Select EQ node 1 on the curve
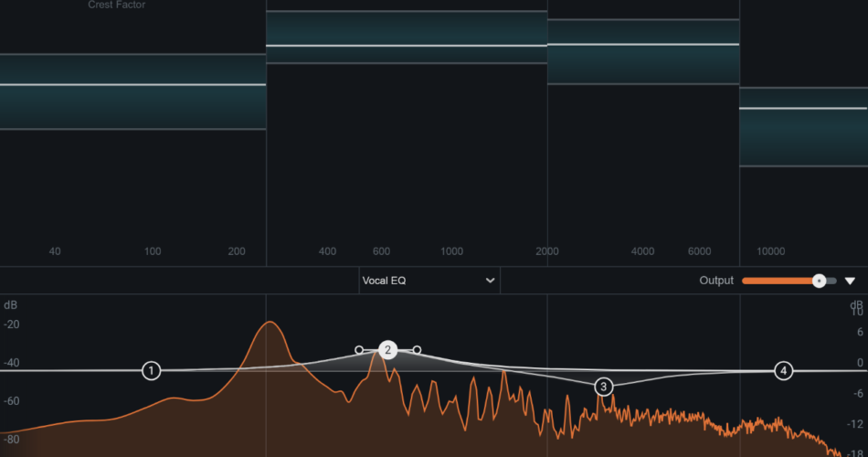 (x=152, y=370)
